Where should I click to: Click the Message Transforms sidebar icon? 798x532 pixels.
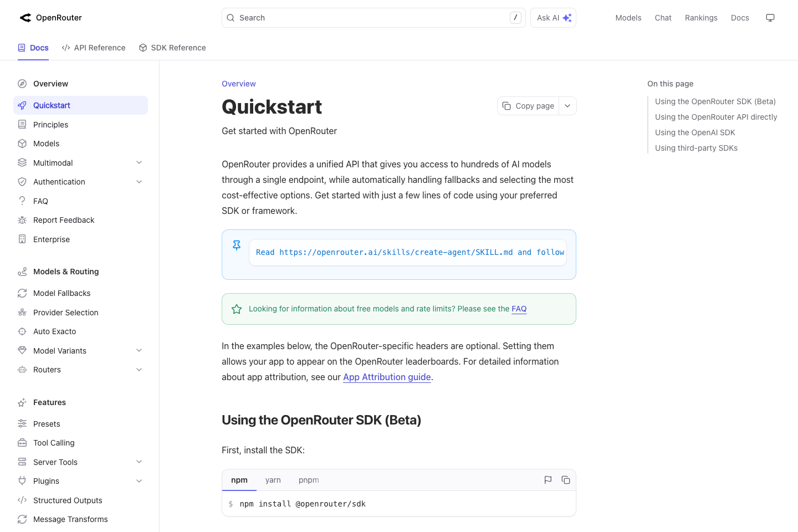coord(22,519)
